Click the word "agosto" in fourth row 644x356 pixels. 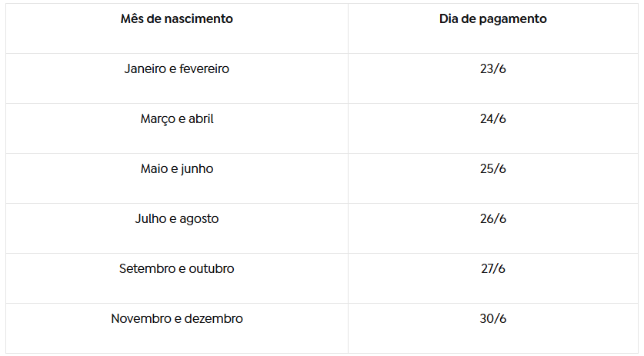click(199, 219)
